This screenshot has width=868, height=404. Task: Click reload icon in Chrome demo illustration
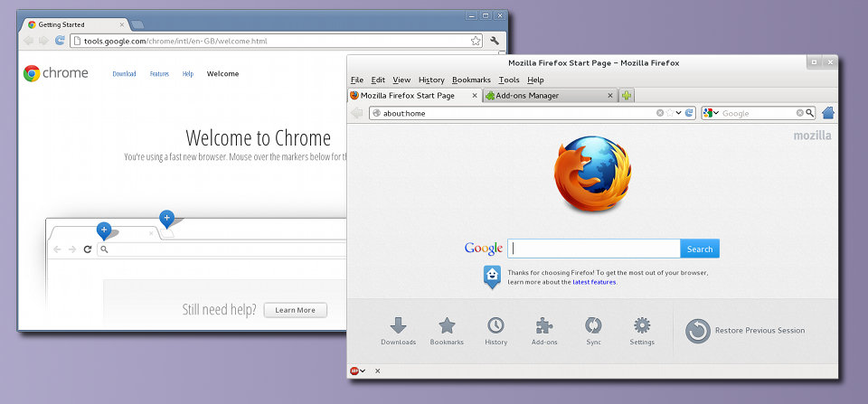pyautogui.click(x=88, y=249)
